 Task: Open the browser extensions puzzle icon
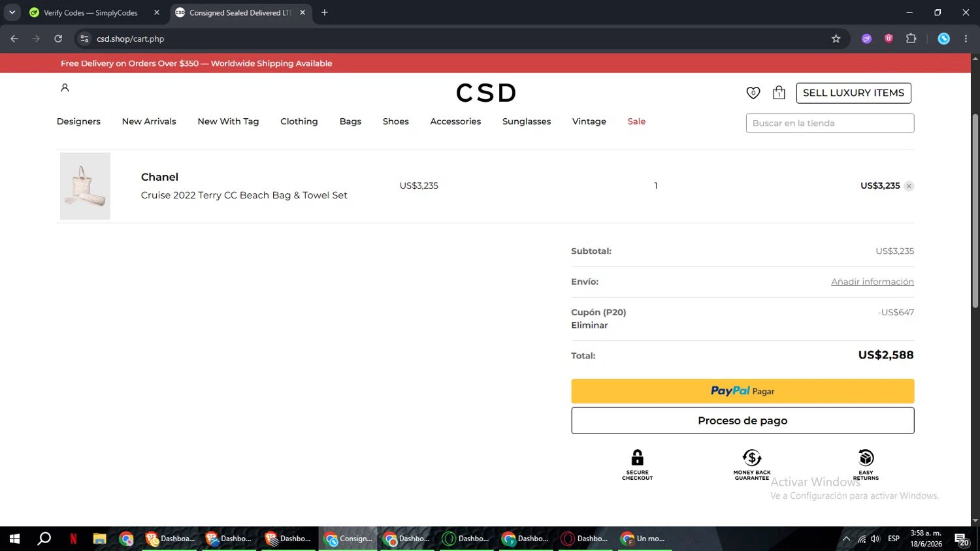click(x=911, y=39)
